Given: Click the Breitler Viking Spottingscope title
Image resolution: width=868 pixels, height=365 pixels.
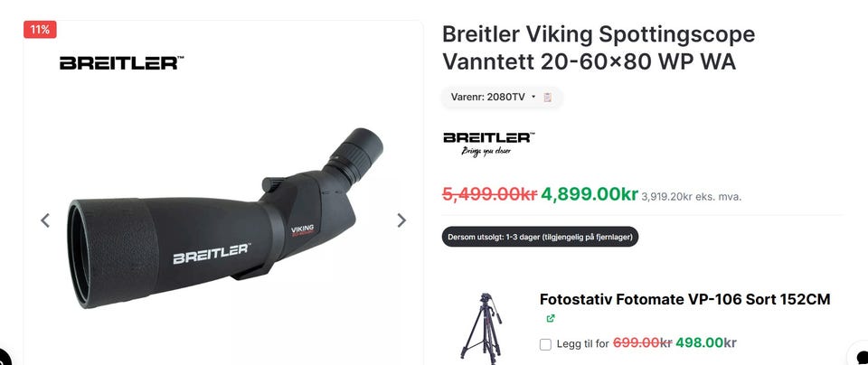Looking at the screenshot, I should click(x=599, y=48).
